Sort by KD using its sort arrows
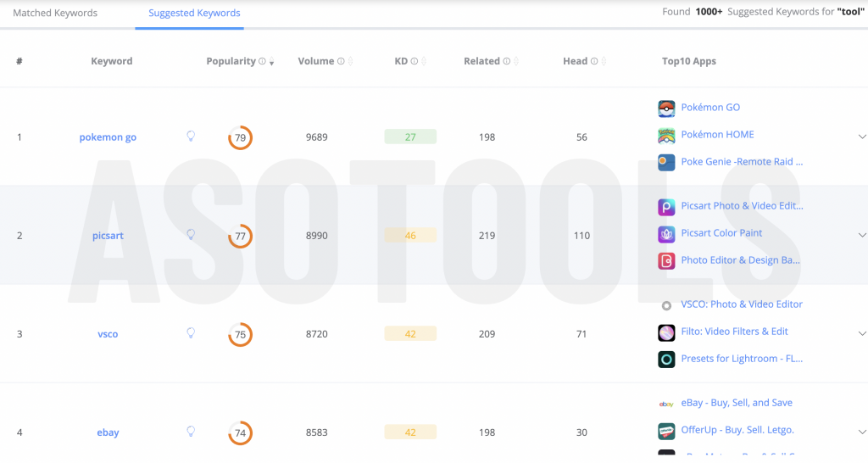This screenshot has height=463, width=868. pyautogui.click(x=424, y=61)
